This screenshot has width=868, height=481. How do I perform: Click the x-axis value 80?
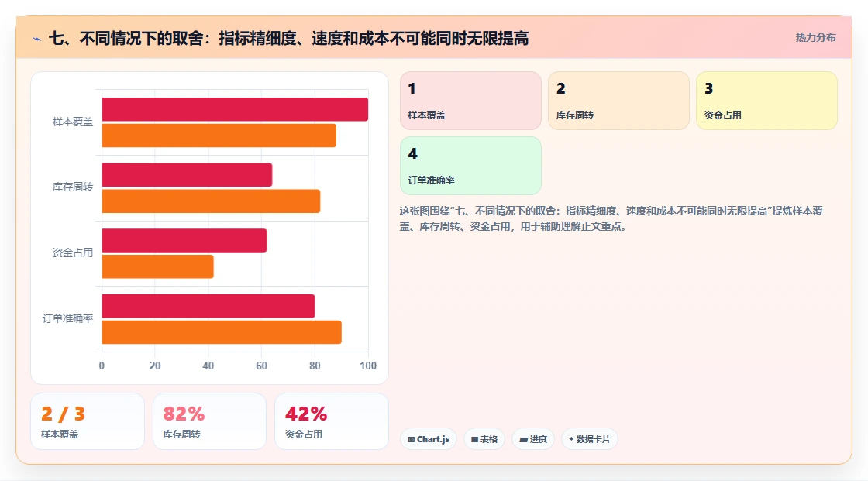click(315, 366)
